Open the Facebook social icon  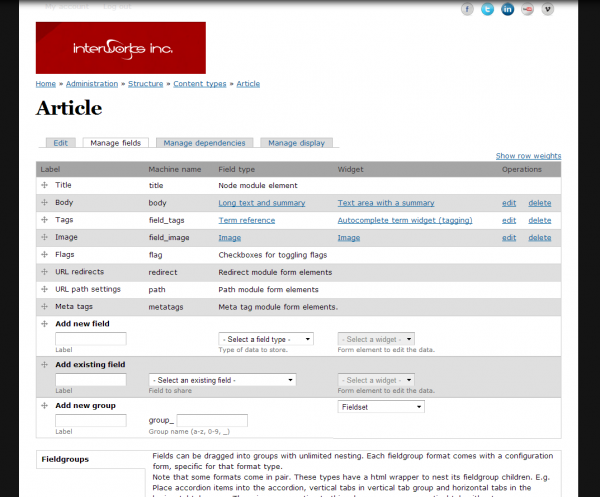[467, 9]
